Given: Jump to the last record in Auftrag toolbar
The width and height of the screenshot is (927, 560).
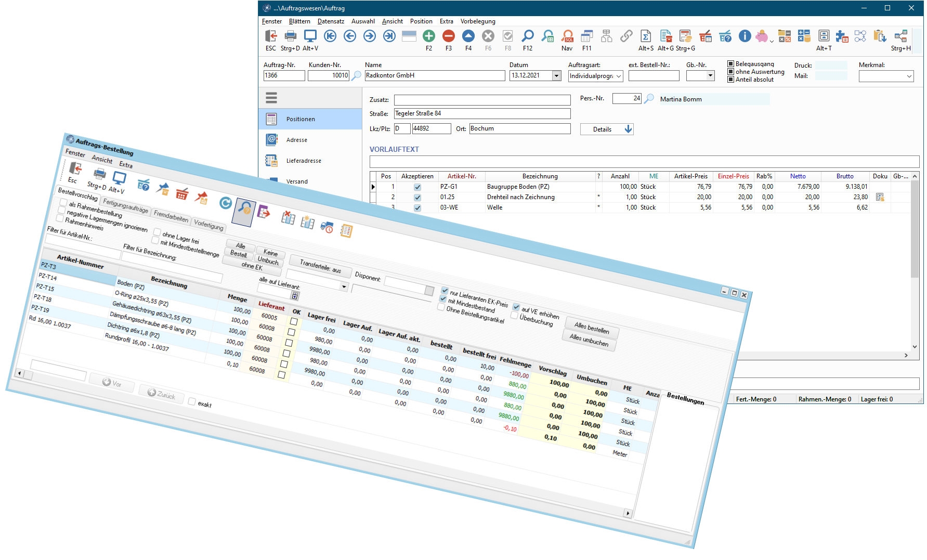Looking at the screenshot, I should coord(389,36).
